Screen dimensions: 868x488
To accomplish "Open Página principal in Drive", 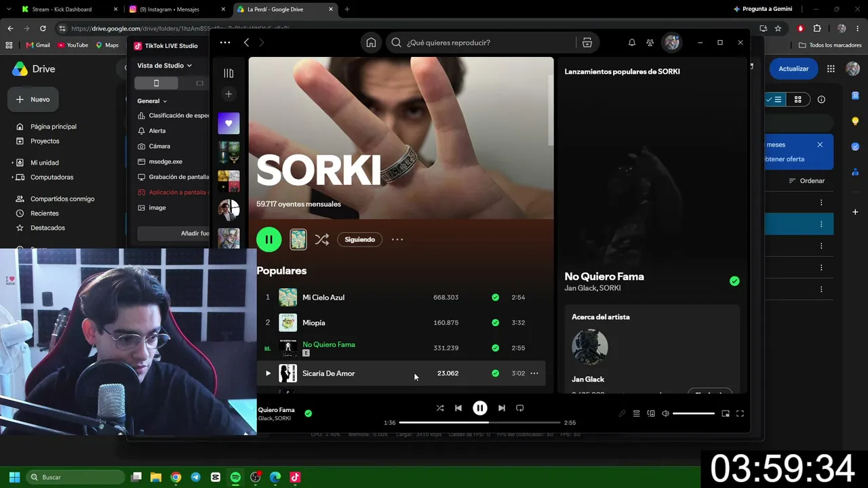I will tap(45, 127).
